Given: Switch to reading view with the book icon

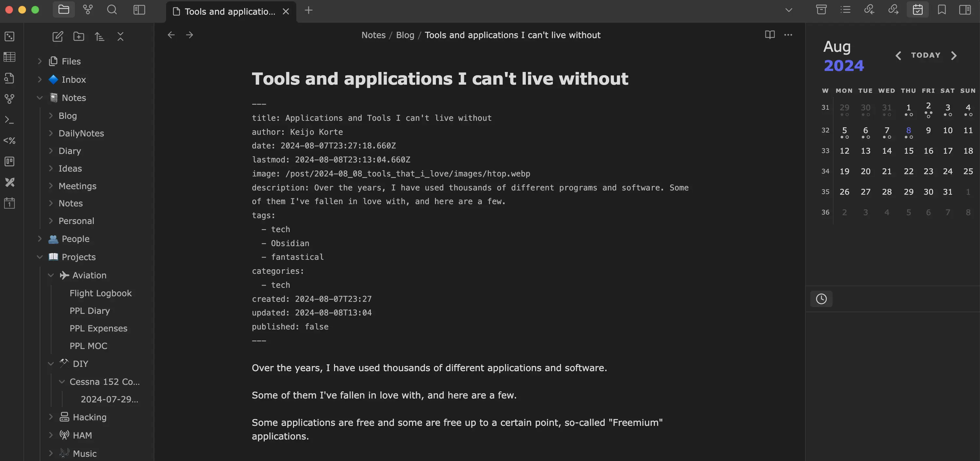Looking at the screenshot, I should [770, 35].
